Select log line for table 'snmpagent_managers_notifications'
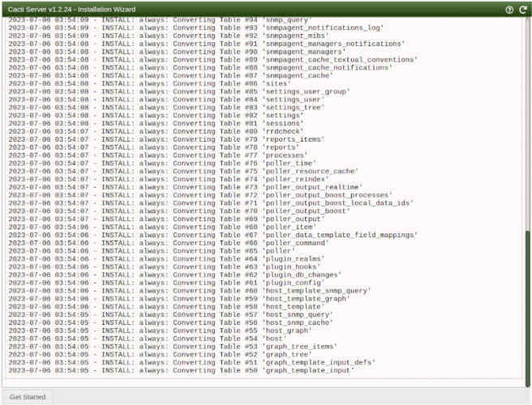This screenshot has height=405, width=532. 207,44
